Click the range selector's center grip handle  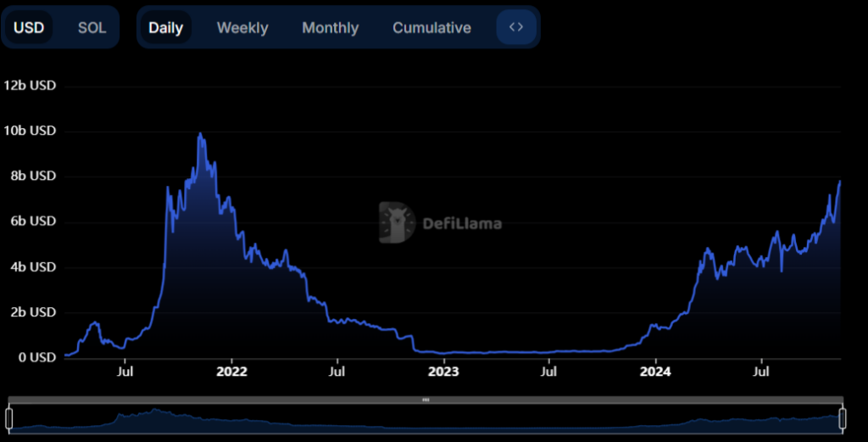(x=426, y=400)
